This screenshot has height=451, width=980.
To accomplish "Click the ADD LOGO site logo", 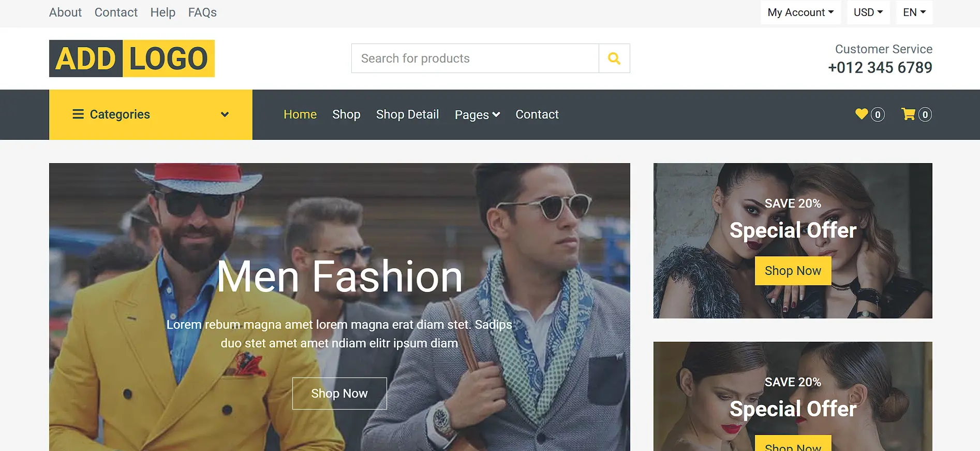I will 132,59.
